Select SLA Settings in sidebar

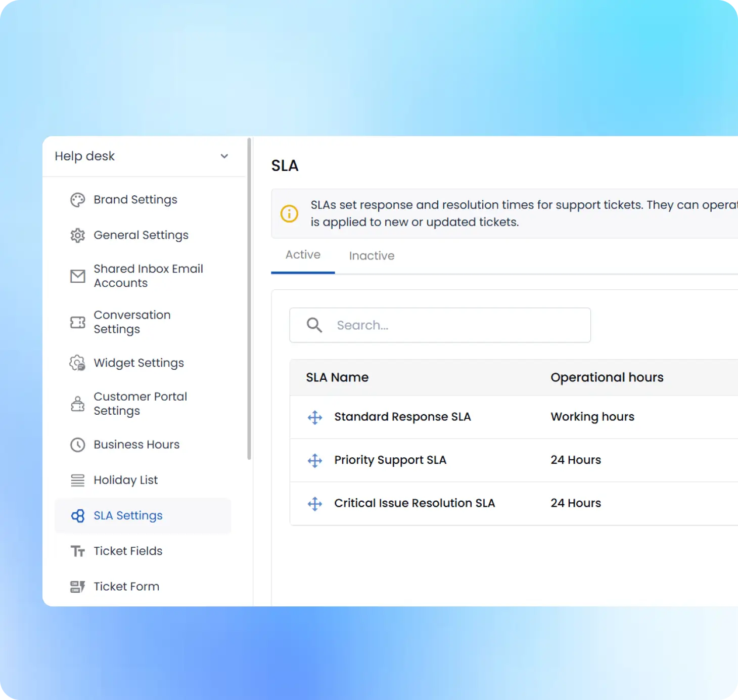coord(143,516)
